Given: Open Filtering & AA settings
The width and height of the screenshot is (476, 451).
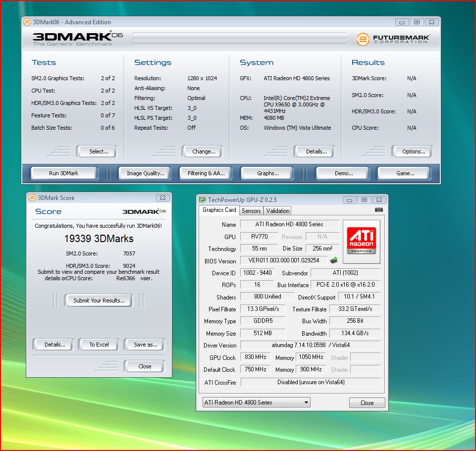Looking at the screenshot, I should pos(206,173).
